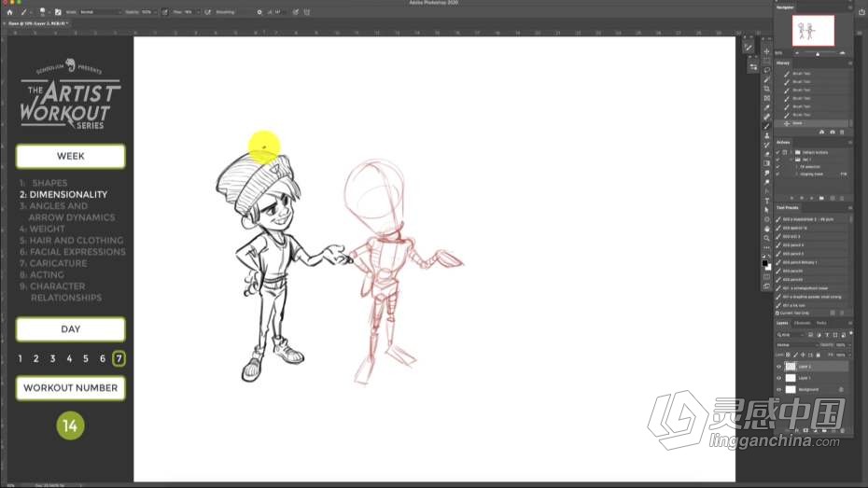The height and width of the screenshot is (488, 868).
Task: Select the Eraser tool
Action: [766, 154]
